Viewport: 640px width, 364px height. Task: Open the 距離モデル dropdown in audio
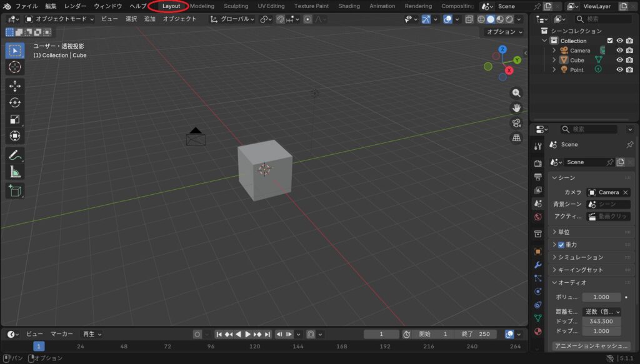pyautogui.click(x=602, y=312)
